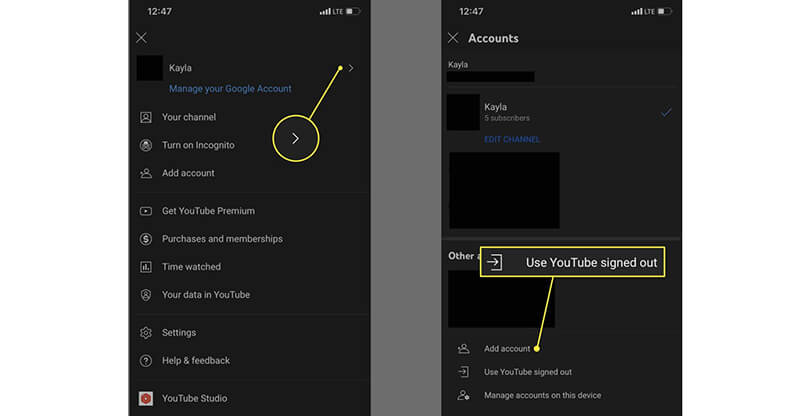This screenshot has height=416, width=800.
Task: Open Your data in YouTube
Action: 206,295
